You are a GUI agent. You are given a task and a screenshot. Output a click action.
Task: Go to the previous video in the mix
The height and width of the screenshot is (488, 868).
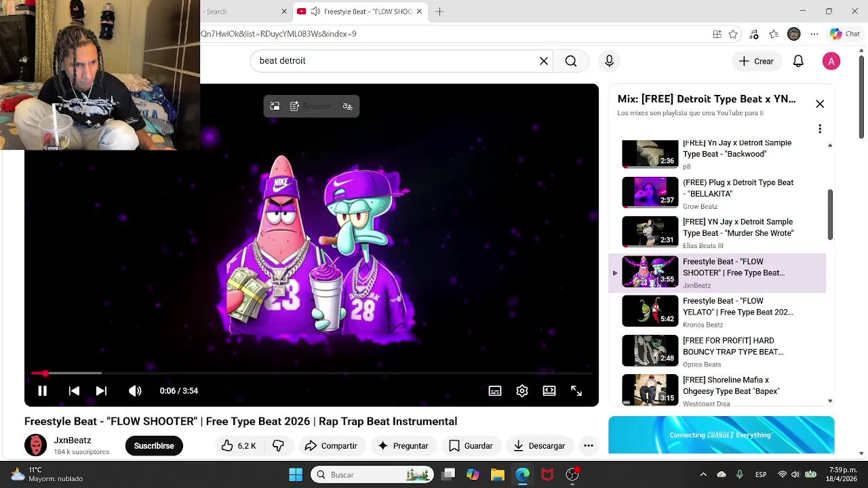74,391
